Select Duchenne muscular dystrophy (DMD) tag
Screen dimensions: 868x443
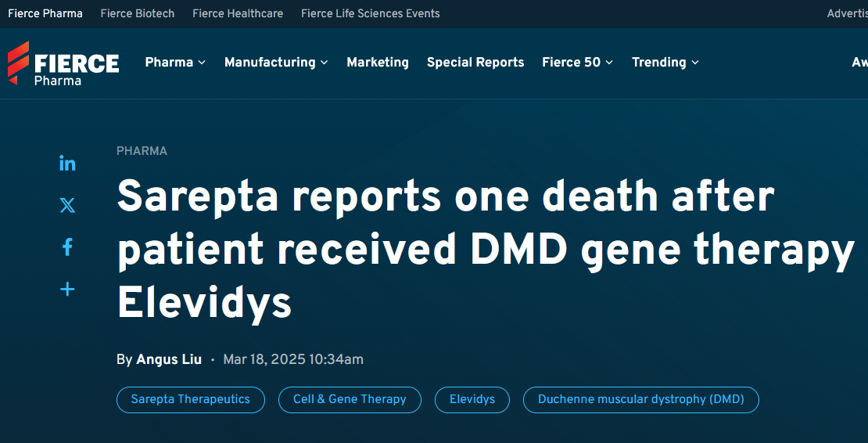tap(641, 400)
